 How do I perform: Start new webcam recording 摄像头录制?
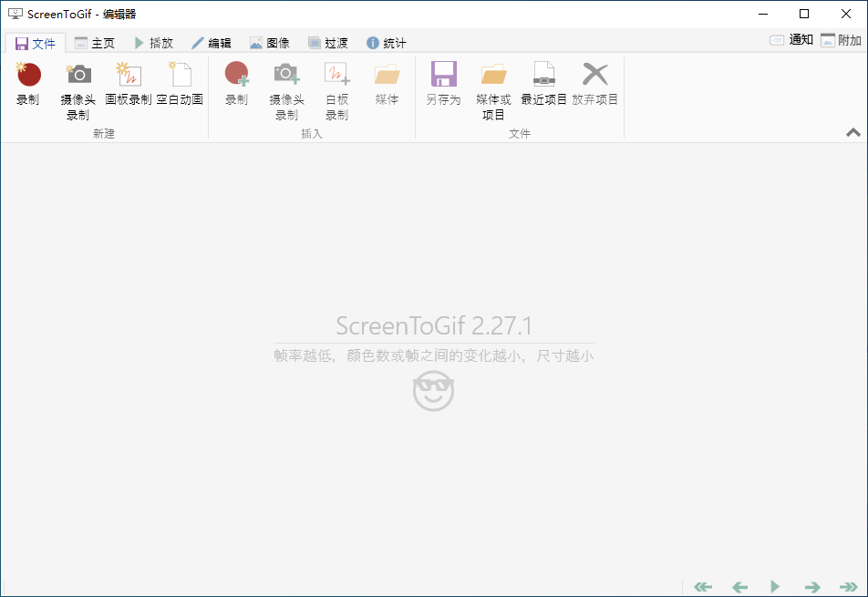78,91
